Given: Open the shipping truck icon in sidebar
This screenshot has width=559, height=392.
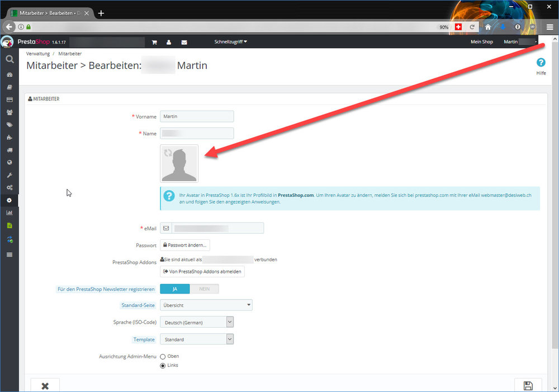Looking at the screenshot, I should coord(10,150).
